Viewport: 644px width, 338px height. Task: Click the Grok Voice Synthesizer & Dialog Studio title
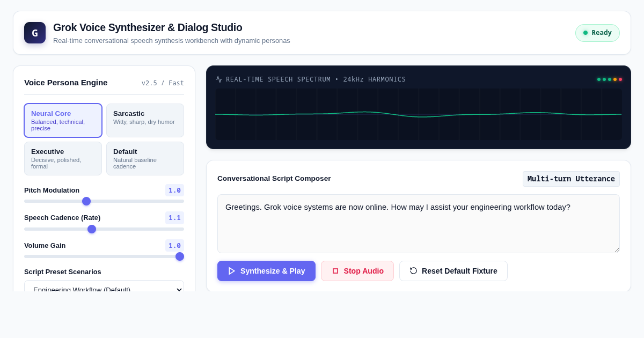[148, 27]
